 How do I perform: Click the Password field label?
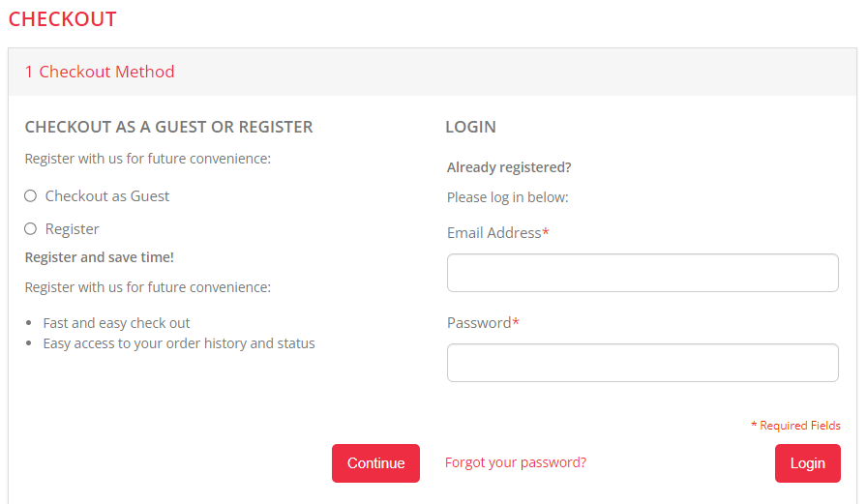coord(479,323)
